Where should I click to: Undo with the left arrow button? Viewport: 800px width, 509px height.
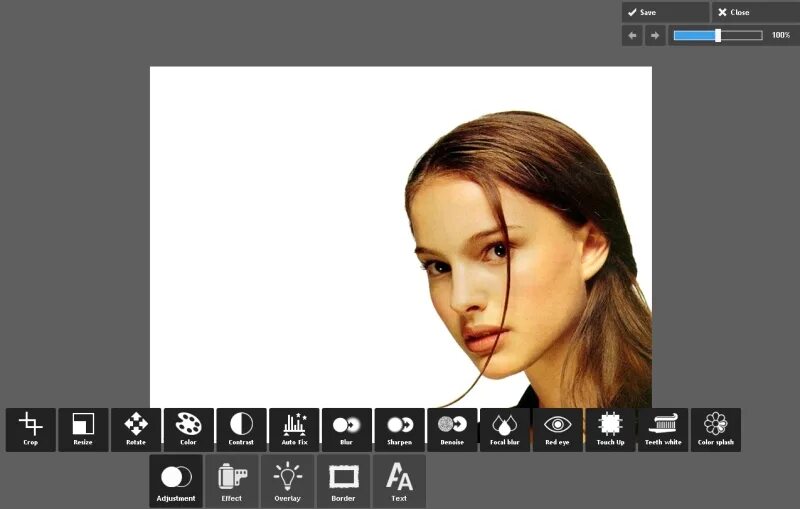click(632, 36)
